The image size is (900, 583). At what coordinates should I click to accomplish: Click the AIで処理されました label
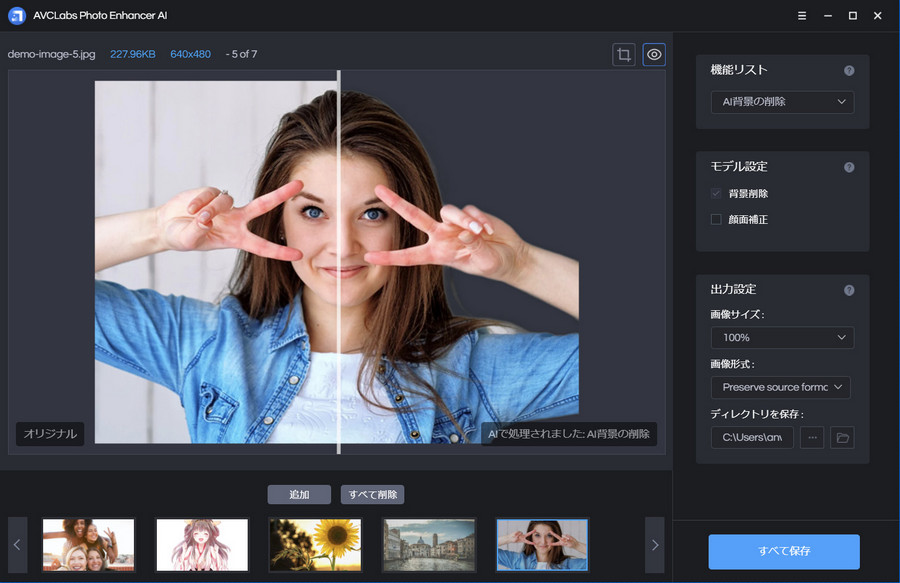pos(569,434)
